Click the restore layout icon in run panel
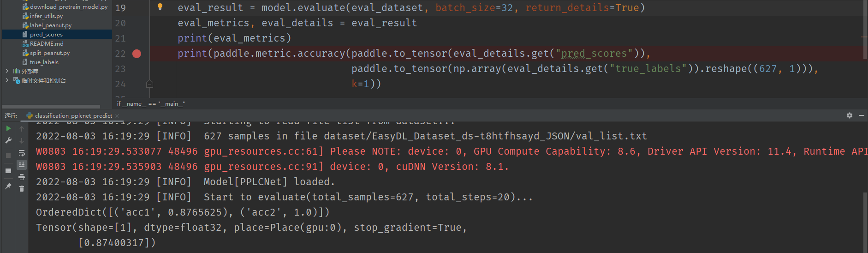This screenshot has height=253, width=868. (8, 171)
